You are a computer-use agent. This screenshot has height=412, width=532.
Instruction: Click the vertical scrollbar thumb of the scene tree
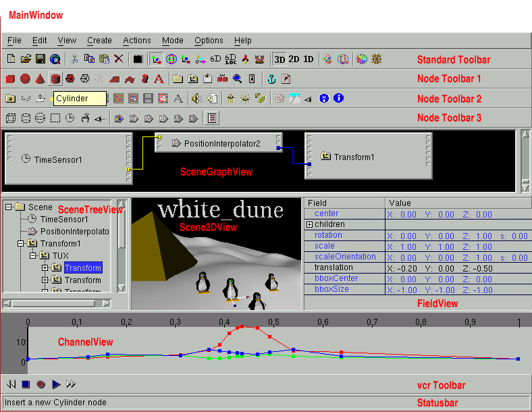[122, 229]
